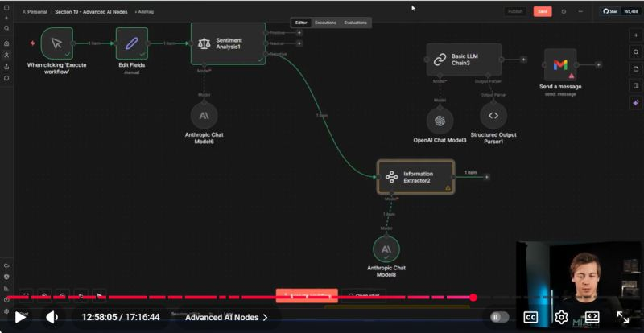Switch to theater mode

pyautogui.click(x=592, y=317)
